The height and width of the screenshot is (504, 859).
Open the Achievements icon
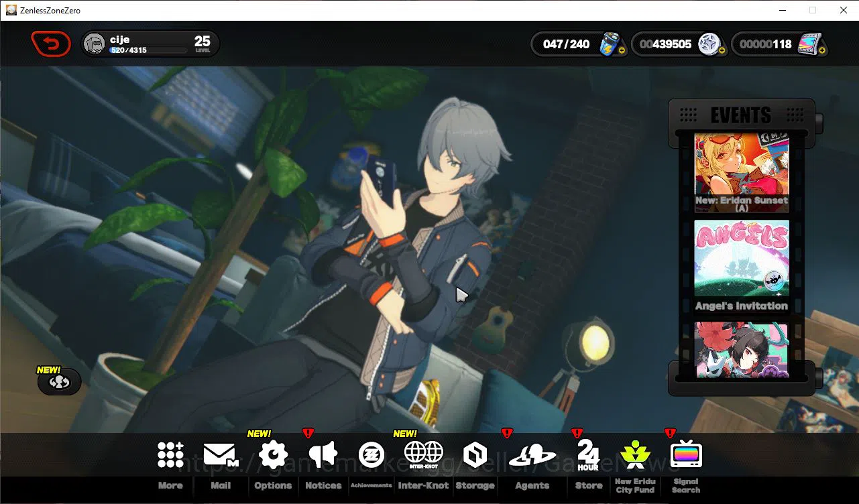[x=371, y=454]
